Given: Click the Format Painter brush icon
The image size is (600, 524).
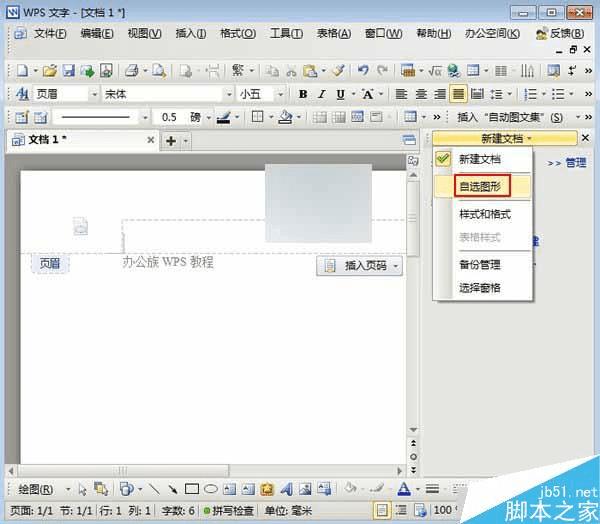Looking at the screenshot, I should tap(339, 71).
